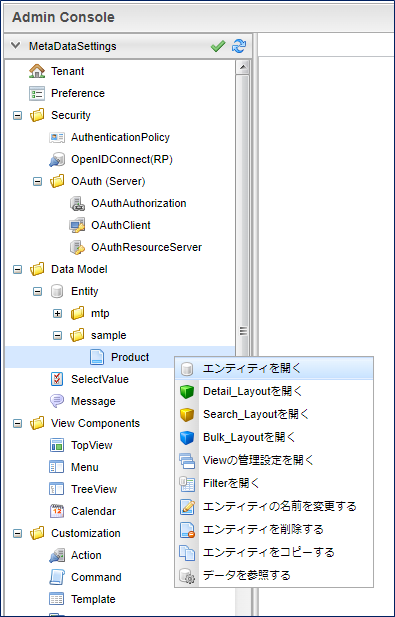Click the Tenant house icon

(x=37, y=71)
